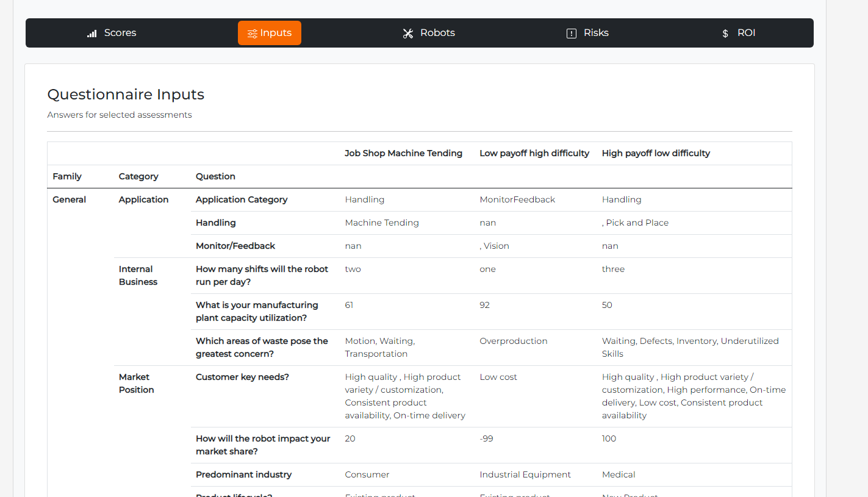Click the market share value -99
This screenshot has height=497, width=868.
click(x=487, y=438)
